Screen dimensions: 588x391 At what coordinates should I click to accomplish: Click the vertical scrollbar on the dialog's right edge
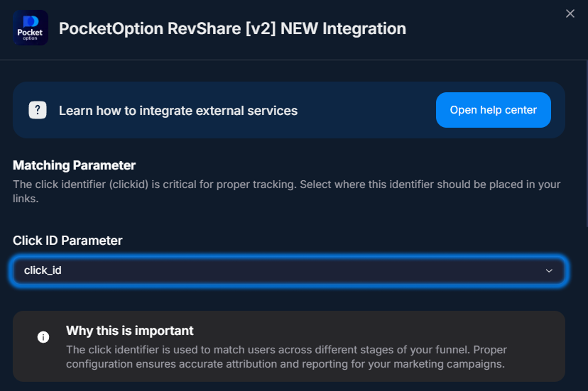click(586, 143)
